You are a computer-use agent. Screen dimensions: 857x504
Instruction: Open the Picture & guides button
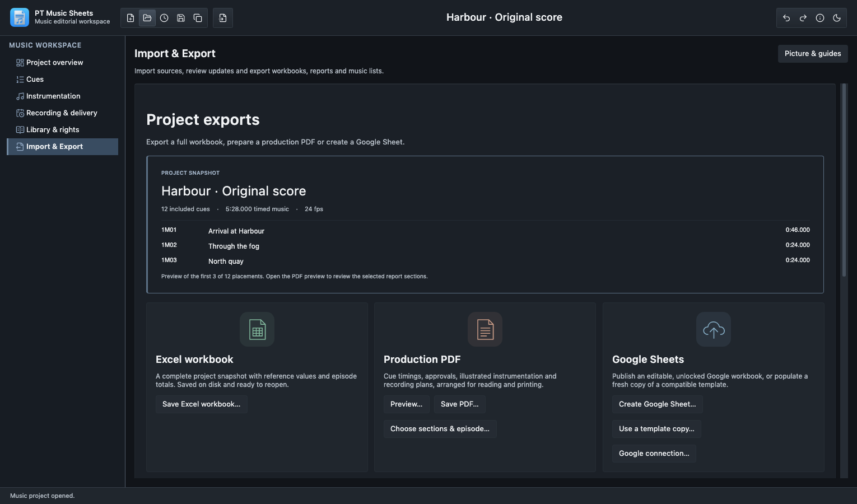point(813,54)
